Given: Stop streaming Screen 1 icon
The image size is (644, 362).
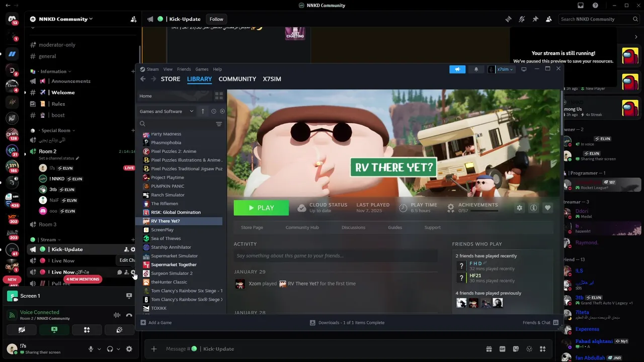Looking at the screenshot, I should point(129,296).
